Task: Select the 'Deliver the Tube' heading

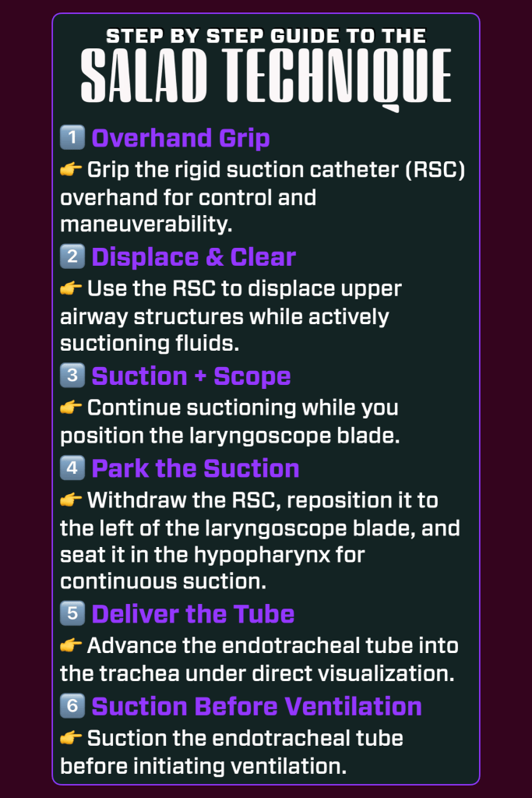Action: point(193,614)
